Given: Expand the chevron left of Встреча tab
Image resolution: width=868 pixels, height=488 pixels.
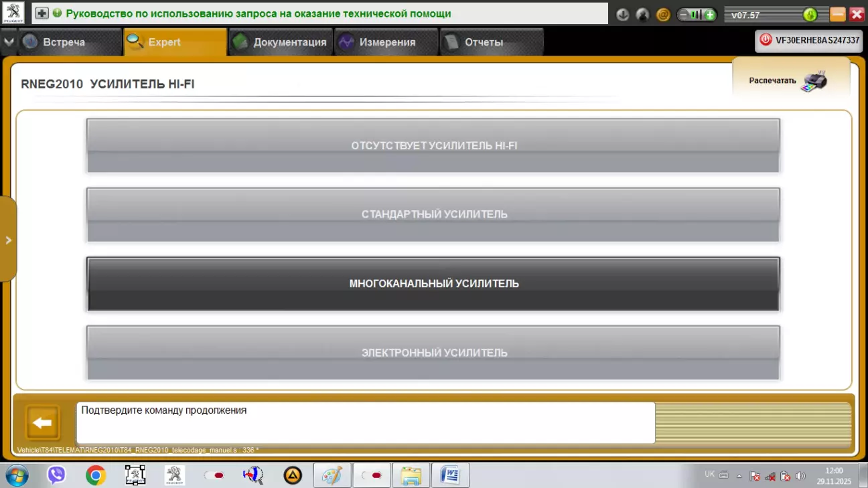Looking at the screenshot, I should [x=8, y=42].
